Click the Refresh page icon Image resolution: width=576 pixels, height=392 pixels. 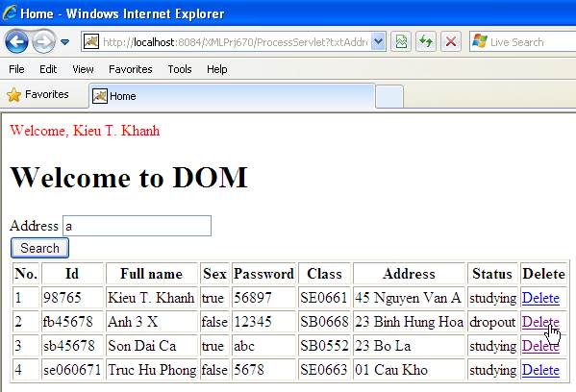click(426, 42)
